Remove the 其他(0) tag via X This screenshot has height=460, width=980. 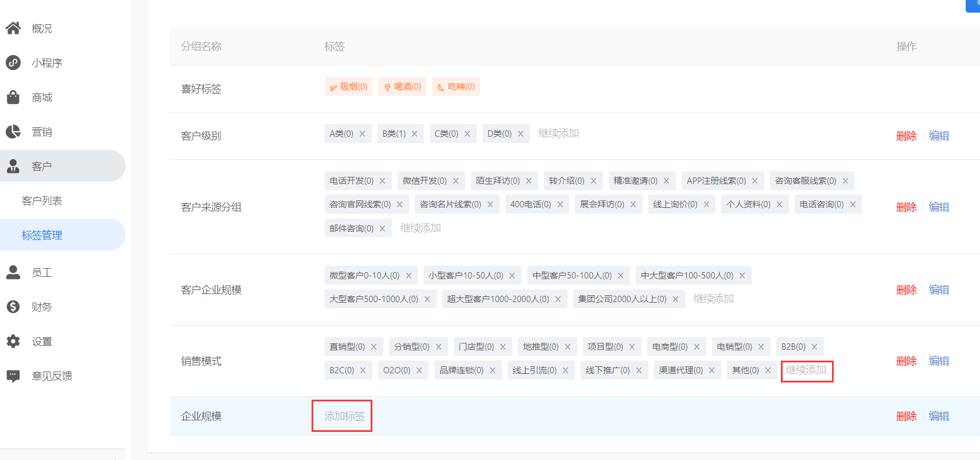(768, 370)
